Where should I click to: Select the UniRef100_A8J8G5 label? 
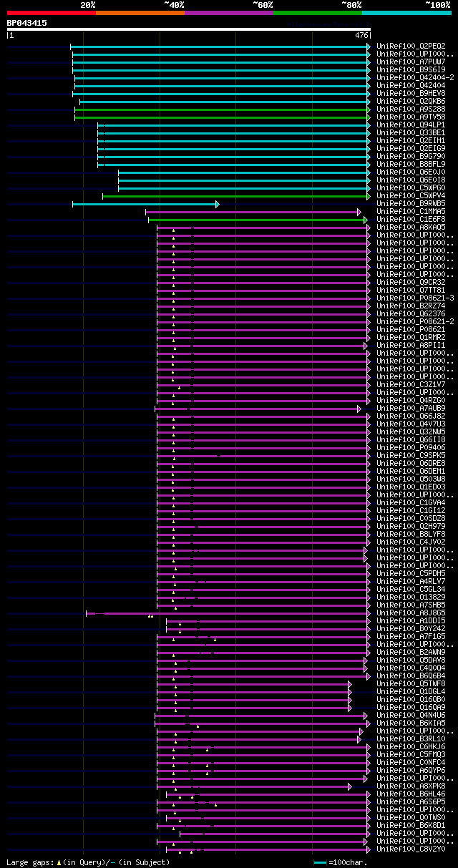point(411,613)
